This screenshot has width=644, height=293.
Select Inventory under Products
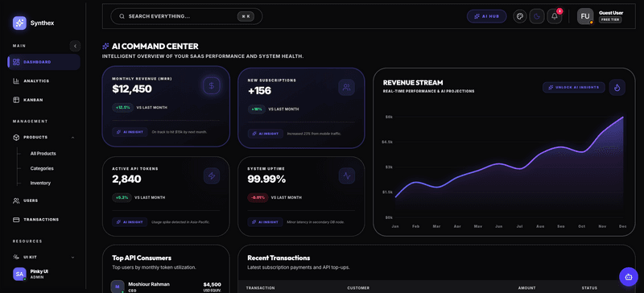pyautogui.click(x=40, y=183)
